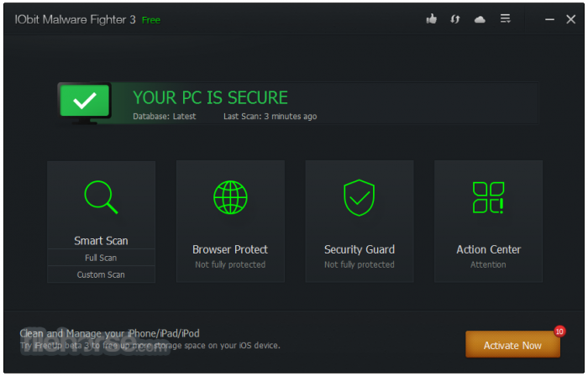Close the IObit Malware Fighter window
588x376 pixels.
[x=571, y=19]
